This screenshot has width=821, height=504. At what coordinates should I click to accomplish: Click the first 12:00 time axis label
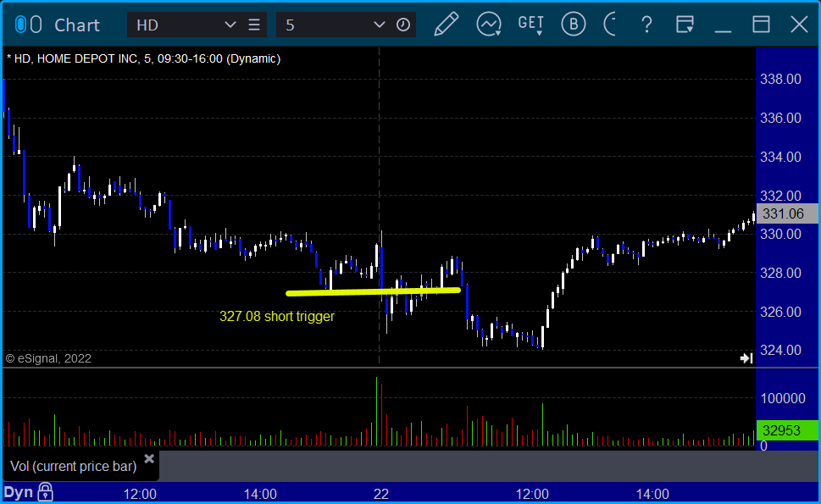click(140, 494)
